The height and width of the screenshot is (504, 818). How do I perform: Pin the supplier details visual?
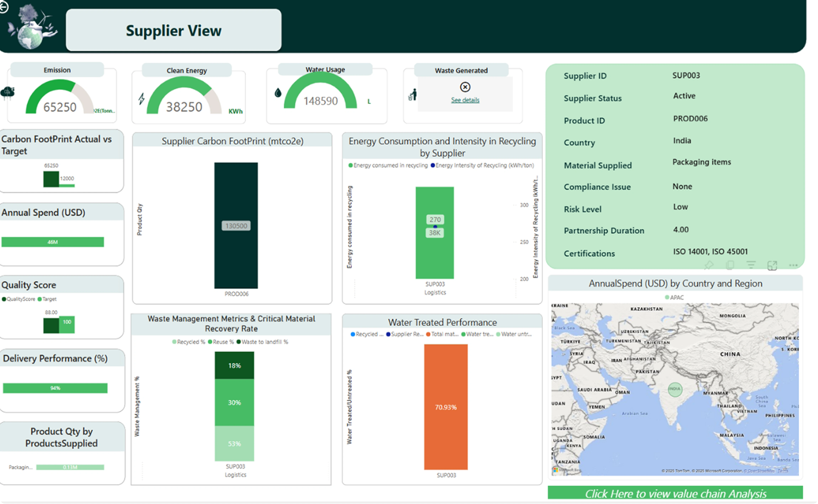click(709, 265)
